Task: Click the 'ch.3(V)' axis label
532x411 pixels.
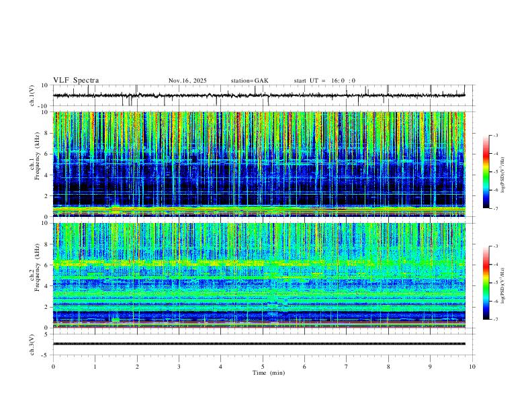Action: click(x=32, y=345)
